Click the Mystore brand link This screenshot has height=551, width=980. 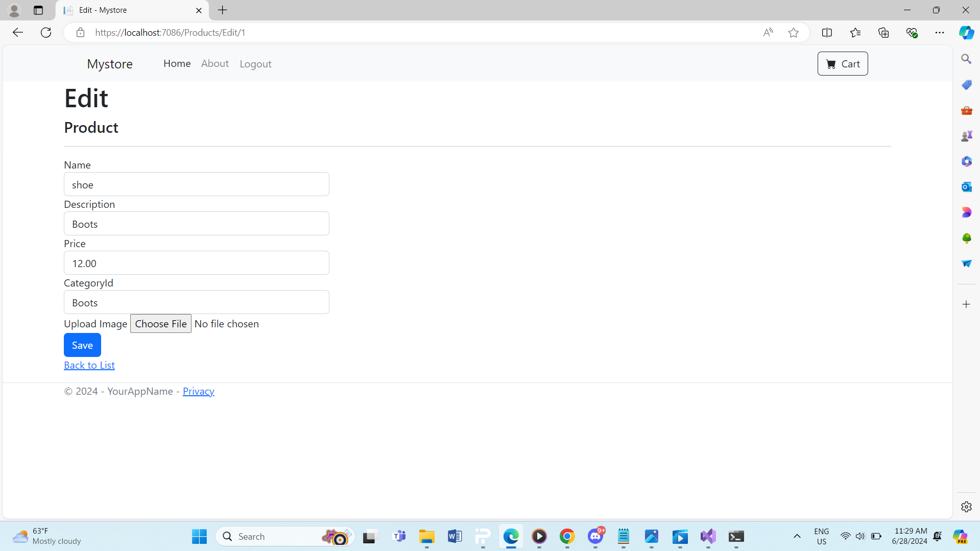tap(110, 64)
